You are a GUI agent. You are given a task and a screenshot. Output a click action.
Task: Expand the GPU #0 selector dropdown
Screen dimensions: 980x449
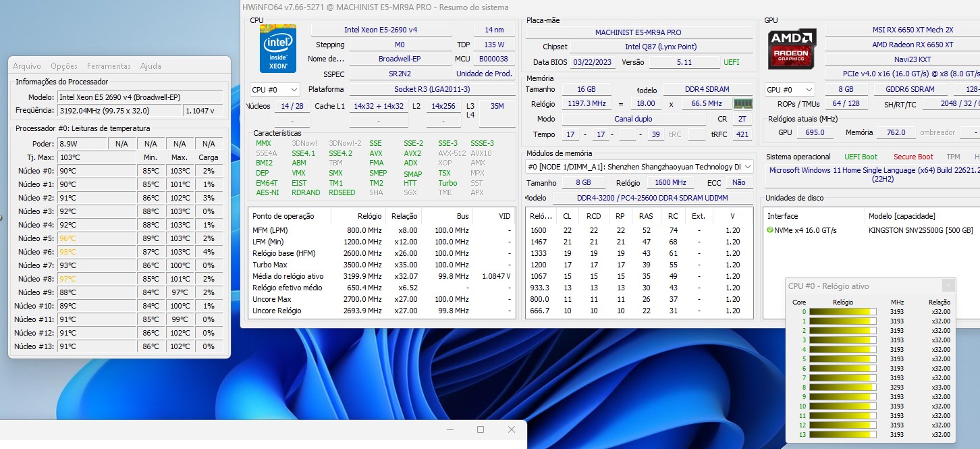(x=790, y=89)
